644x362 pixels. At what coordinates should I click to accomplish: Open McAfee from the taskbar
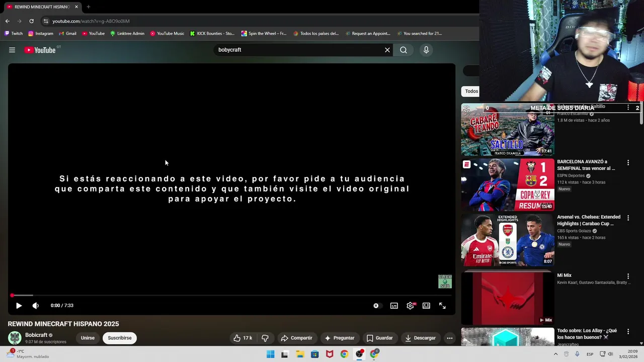(x=330, y=354)
